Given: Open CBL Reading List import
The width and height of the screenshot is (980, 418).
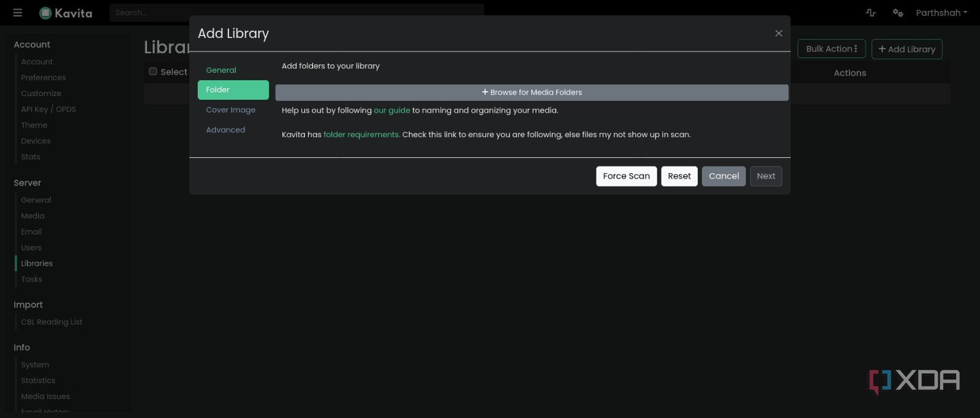Looking at the screenshot, I should tap(51, 323).
